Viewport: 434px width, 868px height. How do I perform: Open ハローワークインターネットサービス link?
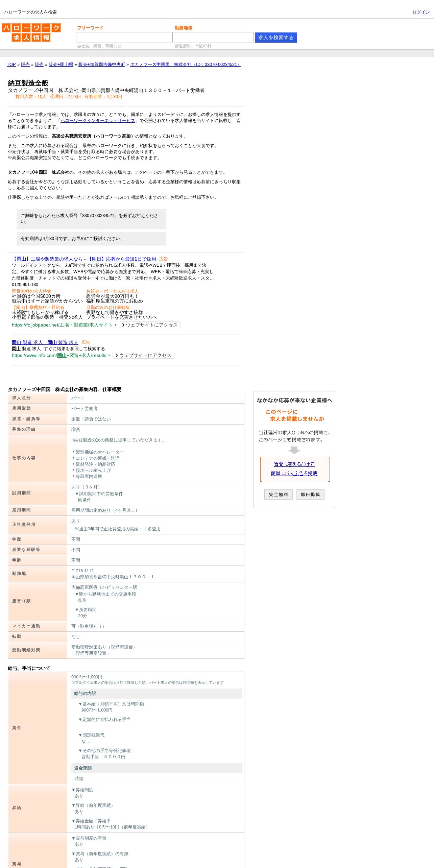pyautogui.click(x=98, y=121)
